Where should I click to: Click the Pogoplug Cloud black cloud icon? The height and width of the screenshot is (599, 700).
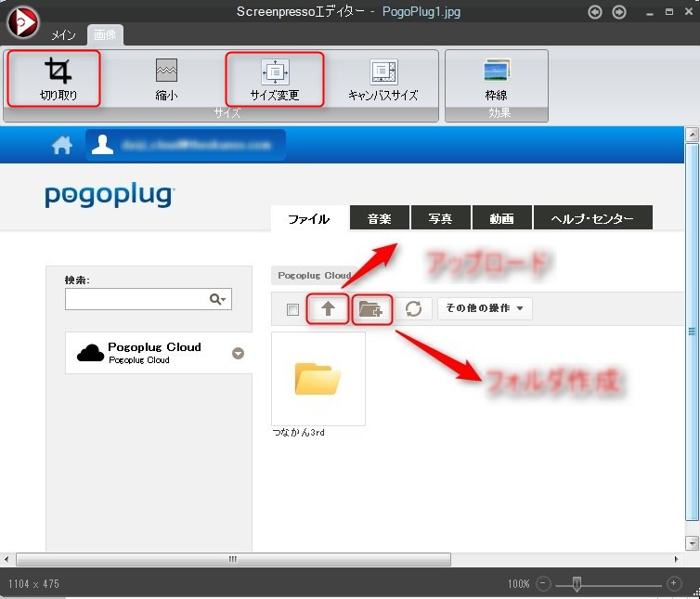click(x=90, y=353)
